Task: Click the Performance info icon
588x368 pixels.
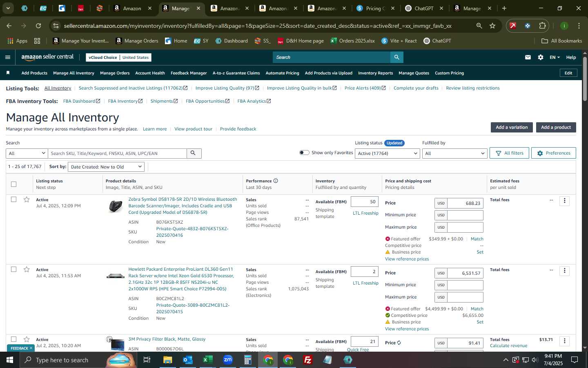Action: coord(276,181)
